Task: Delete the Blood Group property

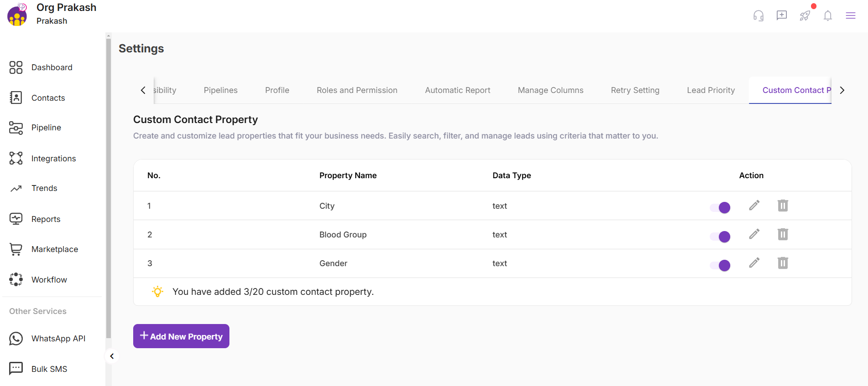Action: click(x=783, y=235)
